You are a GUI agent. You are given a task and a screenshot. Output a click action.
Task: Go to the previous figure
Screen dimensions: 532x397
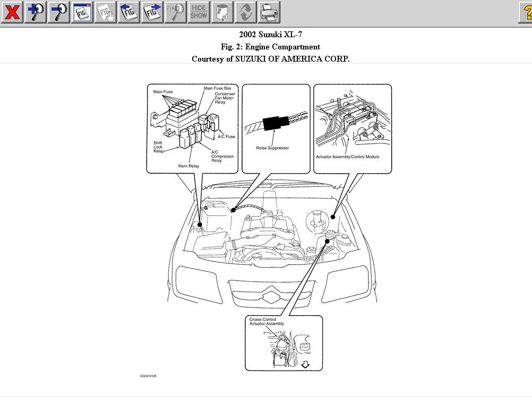coord(129,12)
